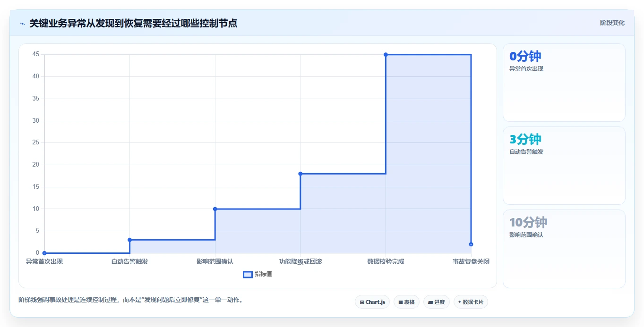Click the lightning icon beside the title
This screenshot has width=644, height=327.
click(x=22, y=23)
